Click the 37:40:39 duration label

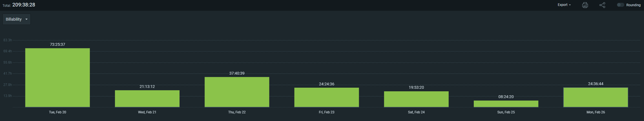237,73
